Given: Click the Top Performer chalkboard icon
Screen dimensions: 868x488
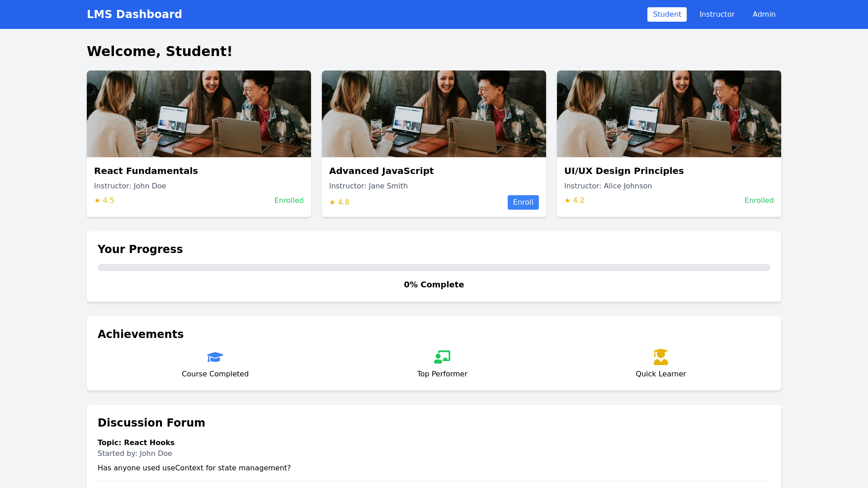Looking at the screenshot, I should [x=442, y=357].
